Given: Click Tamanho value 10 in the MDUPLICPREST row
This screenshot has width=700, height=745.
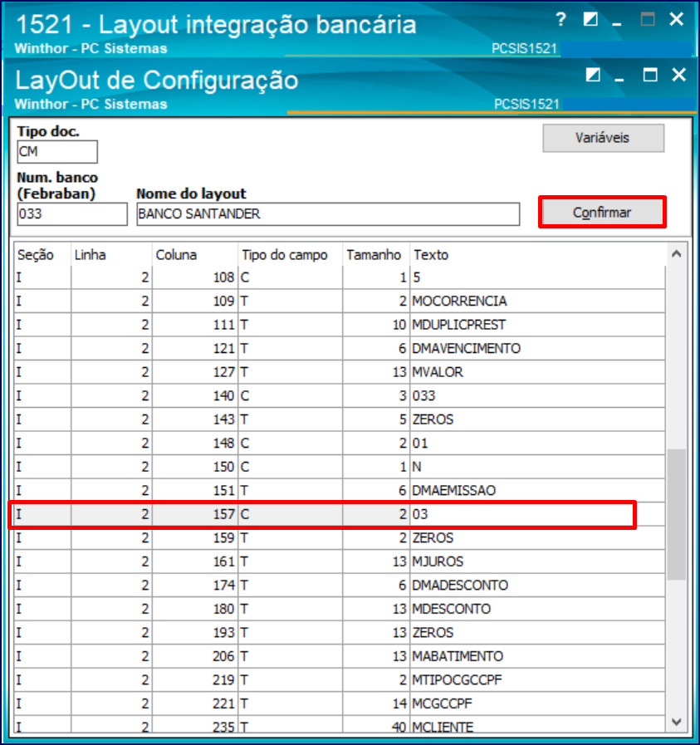Looking at the screenshot, I should point(375,325).
